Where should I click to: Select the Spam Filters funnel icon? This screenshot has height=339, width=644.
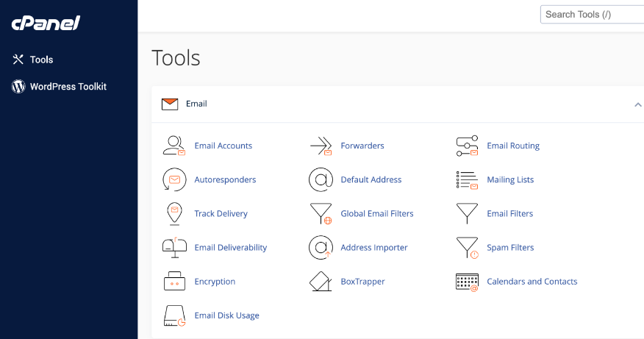click(467, 248)
